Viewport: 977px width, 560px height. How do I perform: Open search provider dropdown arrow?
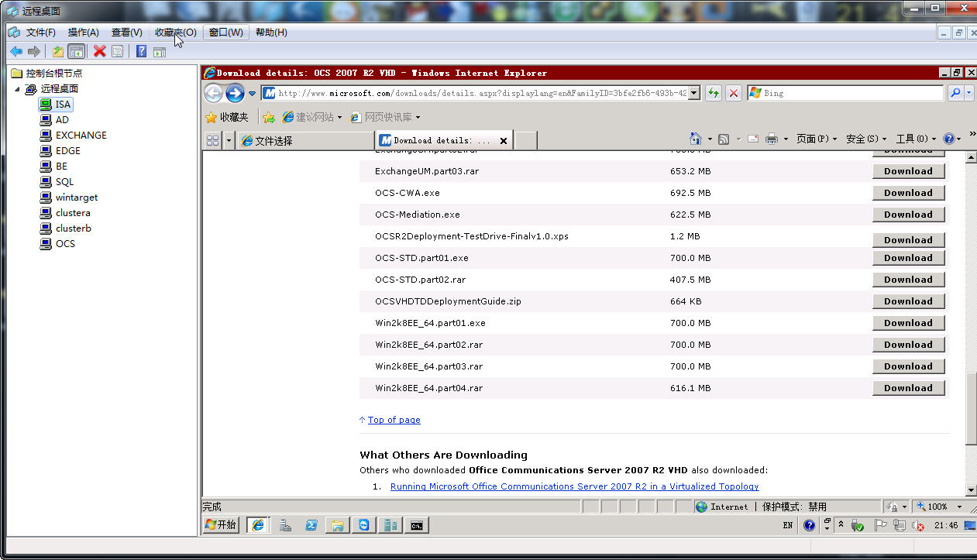click(970, 94)
